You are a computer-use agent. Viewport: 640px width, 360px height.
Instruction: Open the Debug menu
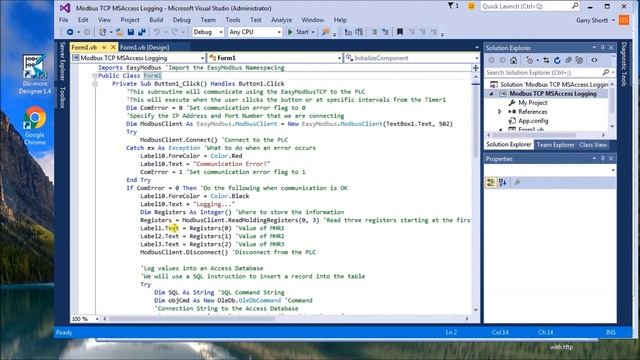point(182,20)
